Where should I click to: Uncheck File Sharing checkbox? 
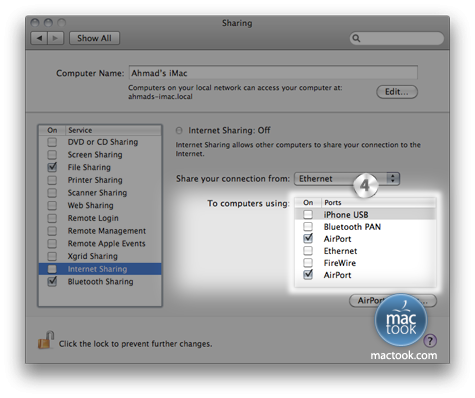tap(52, 167)
